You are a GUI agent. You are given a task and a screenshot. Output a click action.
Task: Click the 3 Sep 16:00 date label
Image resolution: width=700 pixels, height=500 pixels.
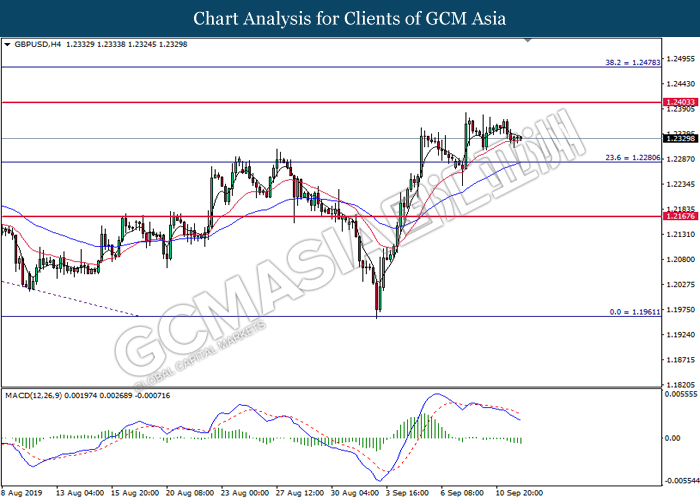(x=410, y=493)
